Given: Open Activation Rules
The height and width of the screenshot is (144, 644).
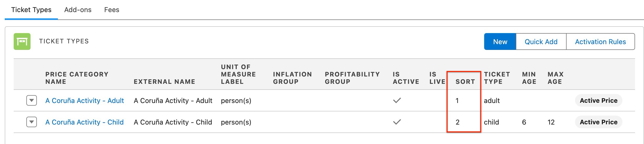Looking at the screenshot, I should tap(600, 42).
